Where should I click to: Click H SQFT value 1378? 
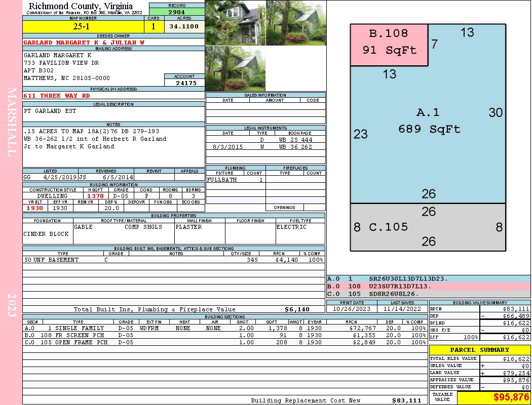pyautogui.click(x=95, y=196)
